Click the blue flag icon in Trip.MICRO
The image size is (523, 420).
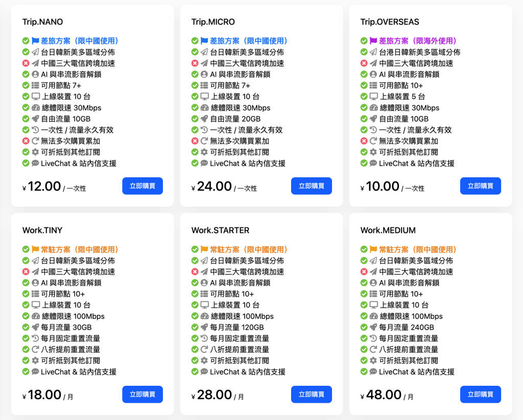click(204, 41)
